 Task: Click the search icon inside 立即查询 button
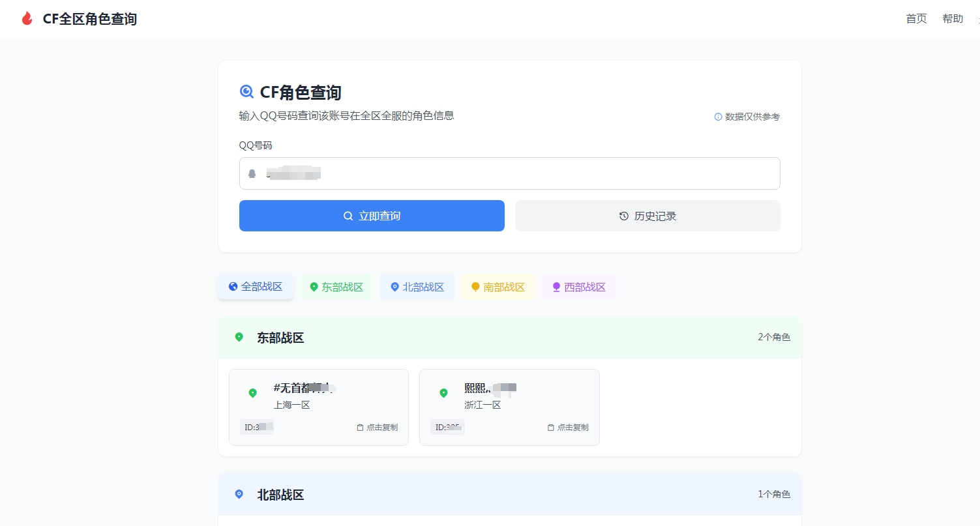348,216
